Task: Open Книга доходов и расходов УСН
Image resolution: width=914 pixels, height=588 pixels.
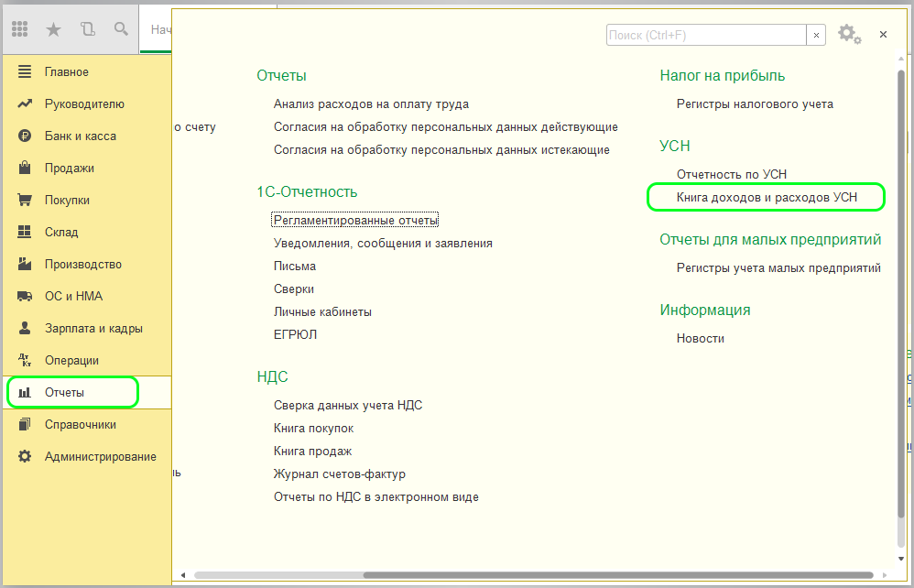Action: (767, 197)
